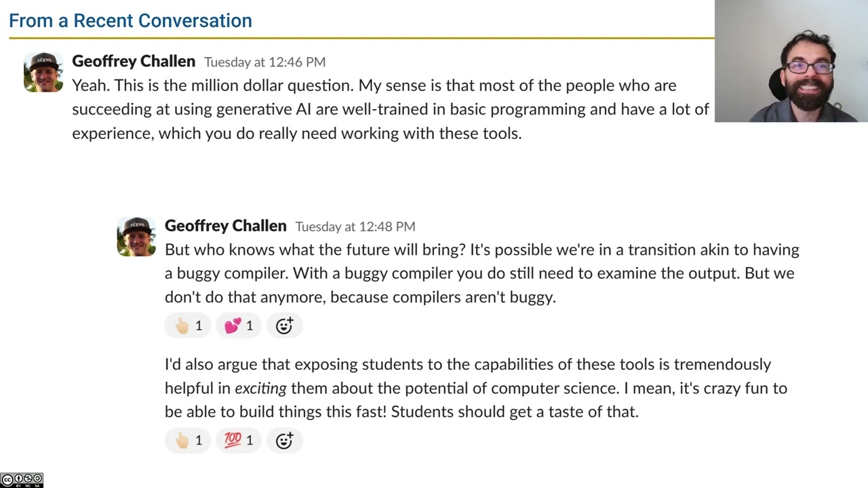Click the avatar beside the 12:48 PM message
The width and height of the screenshot is (868, 488).
pos(136,237)
